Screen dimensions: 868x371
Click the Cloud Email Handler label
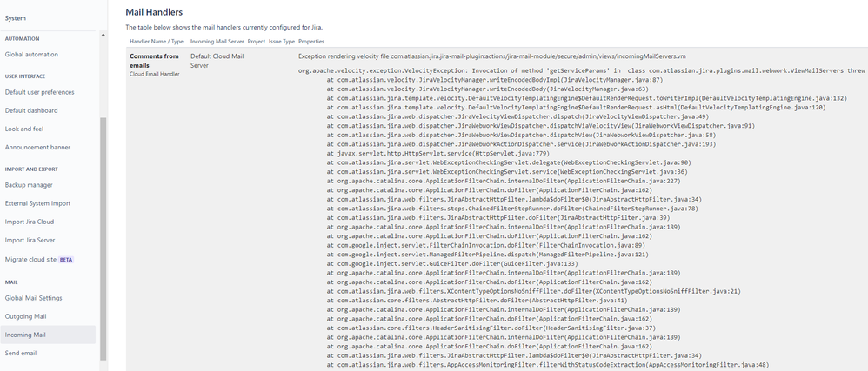coord(155,74)
